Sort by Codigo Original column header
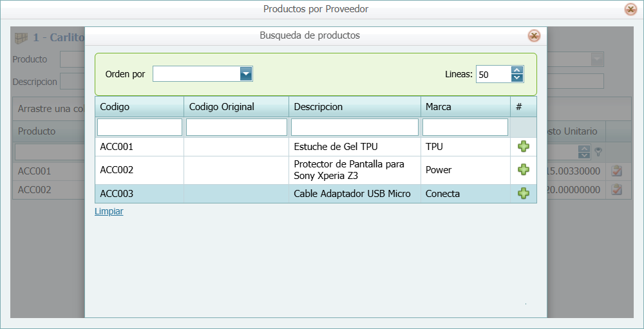Screen dimensions: 644x329 236,107
